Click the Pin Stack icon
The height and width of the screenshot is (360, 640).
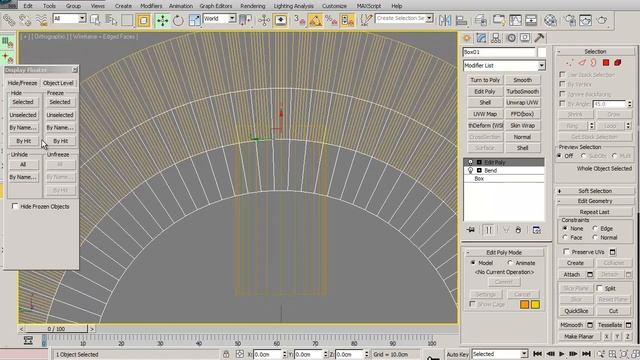(x=471, y=230)
